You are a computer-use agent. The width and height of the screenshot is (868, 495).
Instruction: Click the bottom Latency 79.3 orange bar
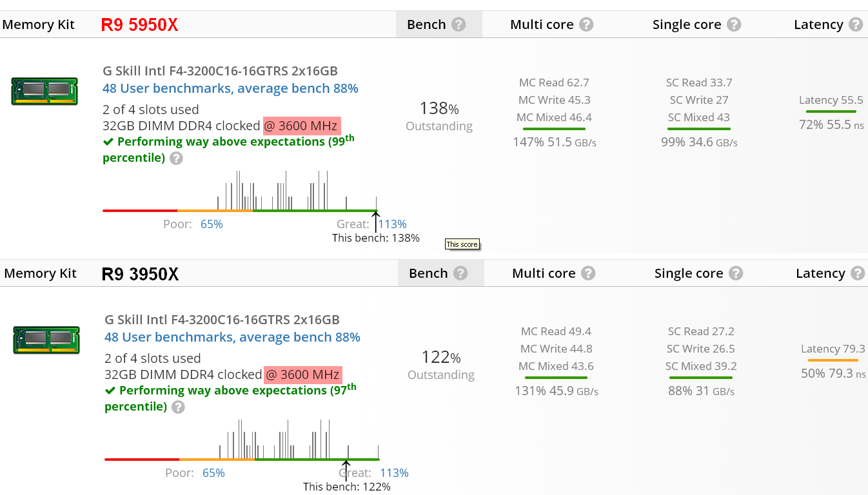pos(833,360)
